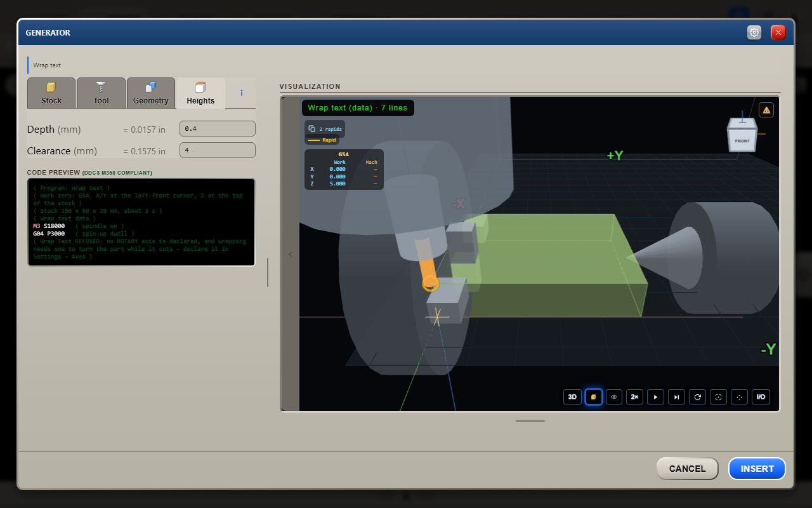Image resolution: width=812 pixels, height=508 pixels.
Task: Collapse the side panel with the left chevron
Action: click(291, 255)
